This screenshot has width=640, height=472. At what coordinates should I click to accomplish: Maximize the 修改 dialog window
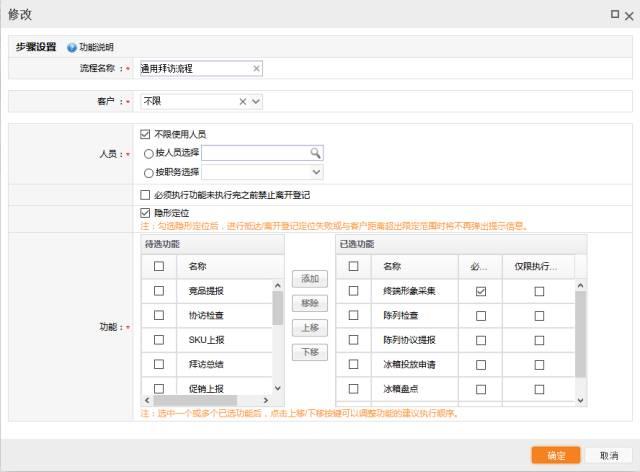pos(614,13)
